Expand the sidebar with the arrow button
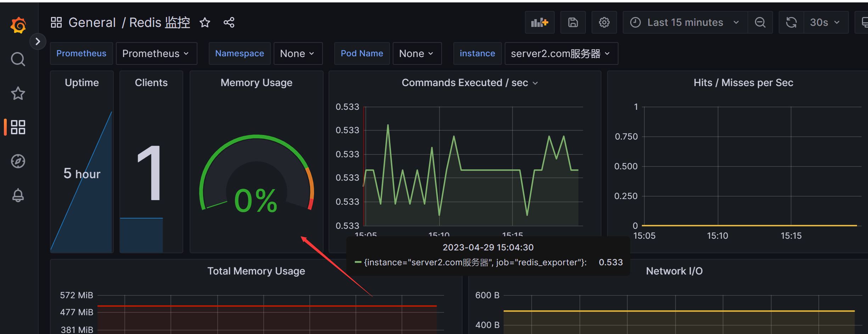Viewport: 868px width, 334px height. [x=38, y=42]
